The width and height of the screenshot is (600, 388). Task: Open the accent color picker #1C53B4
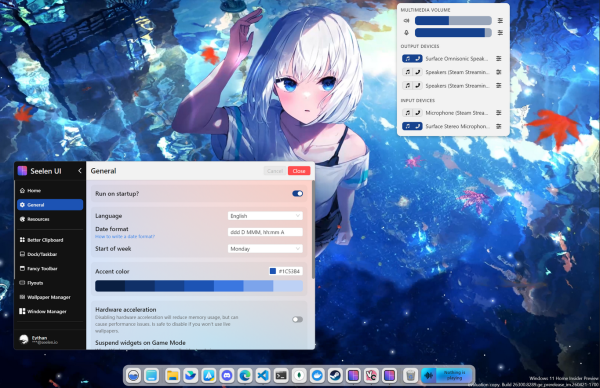point(285,271)
